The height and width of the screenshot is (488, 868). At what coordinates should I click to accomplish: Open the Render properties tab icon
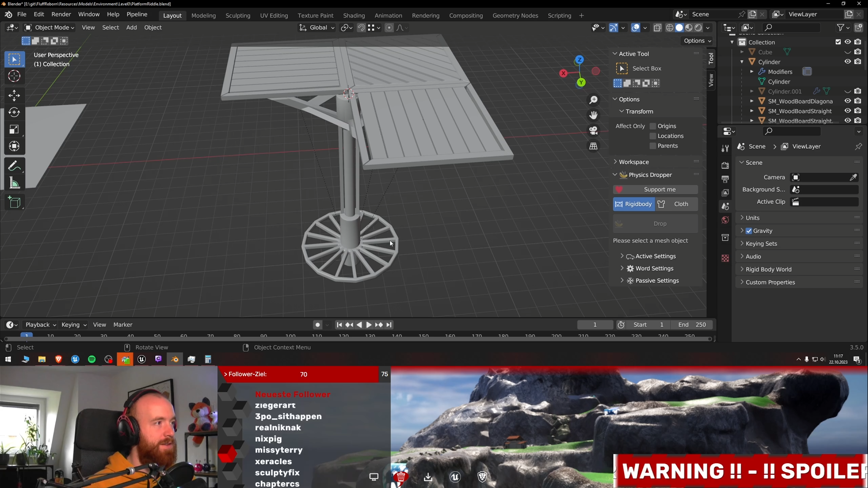point(725,165)
